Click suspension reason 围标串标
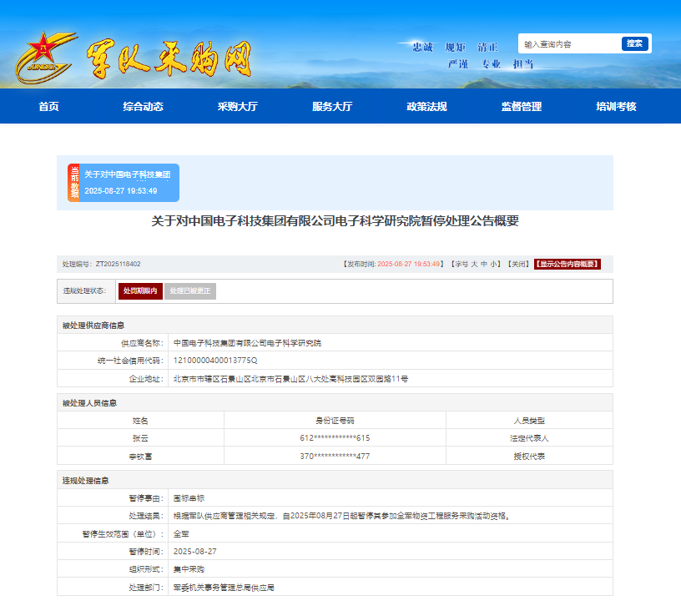Image resolution: width=681 pixels, height=616 pixels. tap(189, 498)
